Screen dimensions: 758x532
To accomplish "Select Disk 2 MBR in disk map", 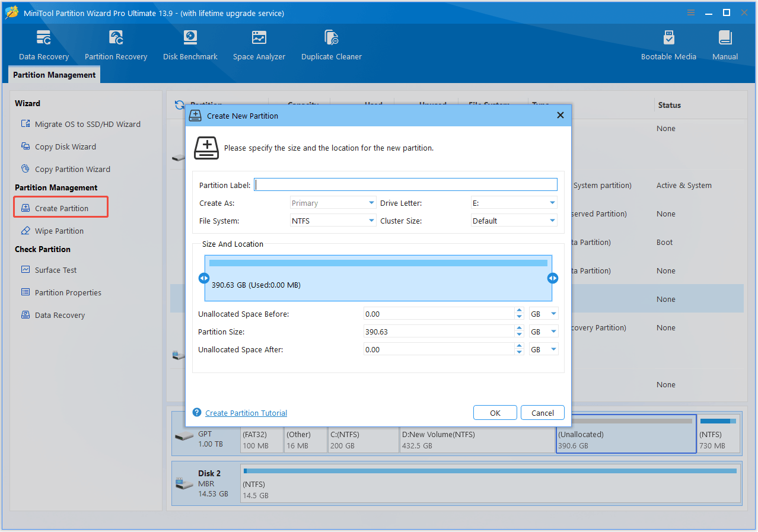I will (x=205, y=483).
